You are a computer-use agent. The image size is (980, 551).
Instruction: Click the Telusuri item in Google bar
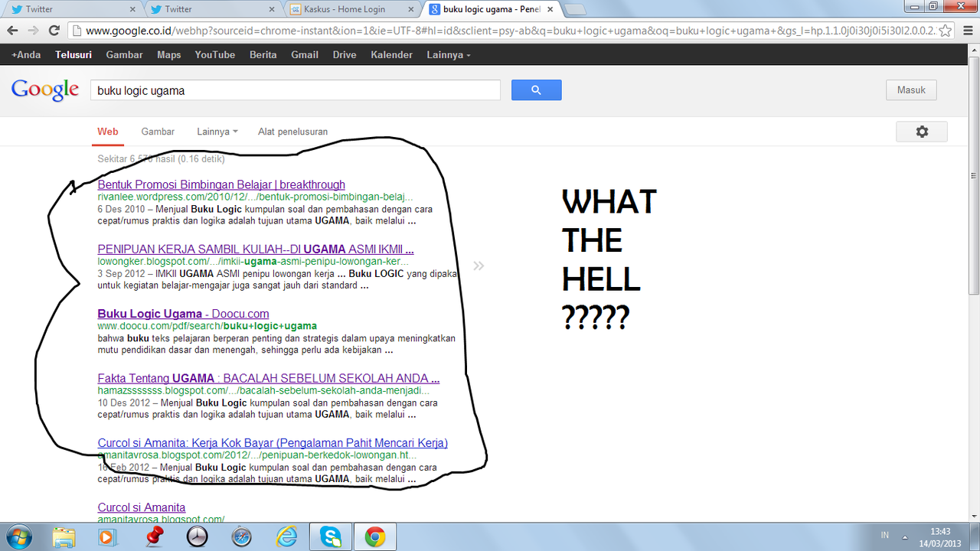point(73,55)
